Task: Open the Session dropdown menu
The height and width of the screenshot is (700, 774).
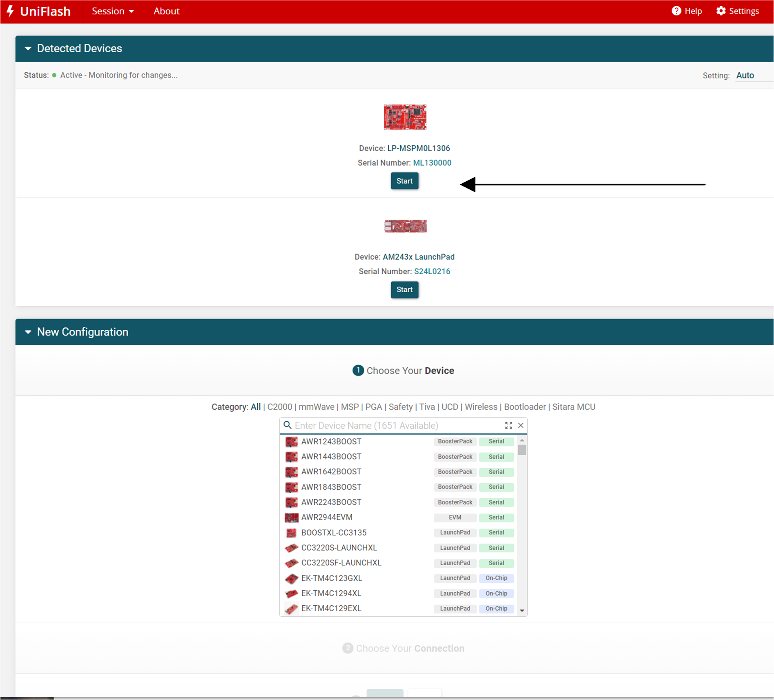Action: coord(113,11)
